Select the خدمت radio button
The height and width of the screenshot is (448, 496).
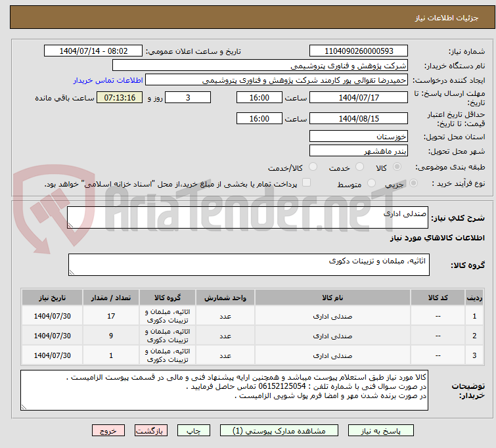coord(359,167)
